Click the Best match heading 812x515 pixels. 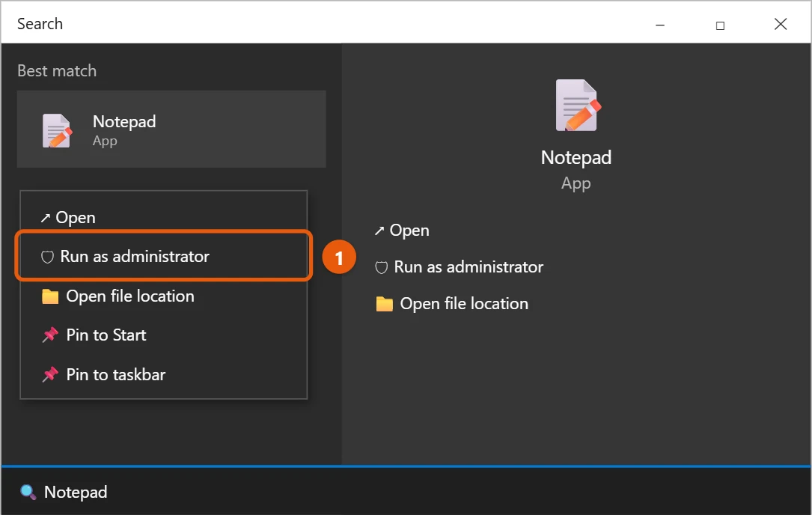point(57,70)
